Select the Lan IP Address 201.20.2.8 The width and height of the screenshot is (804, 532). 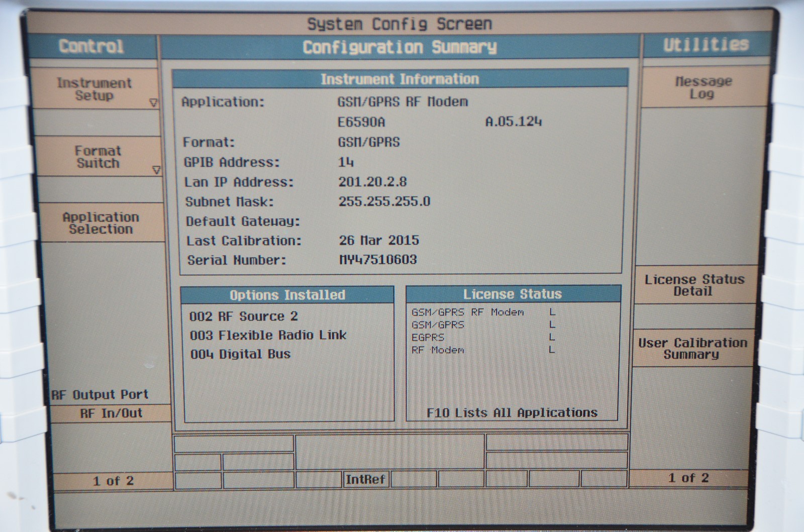tap(372, 182)
